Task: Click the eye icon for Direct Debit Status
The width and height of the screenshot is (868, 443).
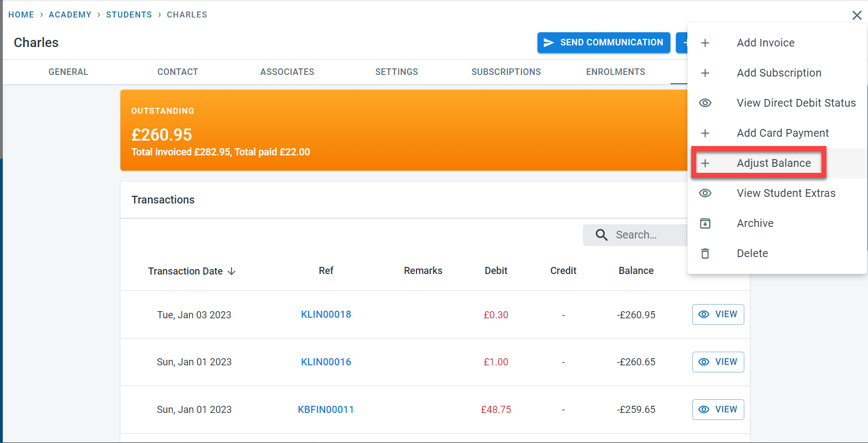Action: tap(705, 103)
